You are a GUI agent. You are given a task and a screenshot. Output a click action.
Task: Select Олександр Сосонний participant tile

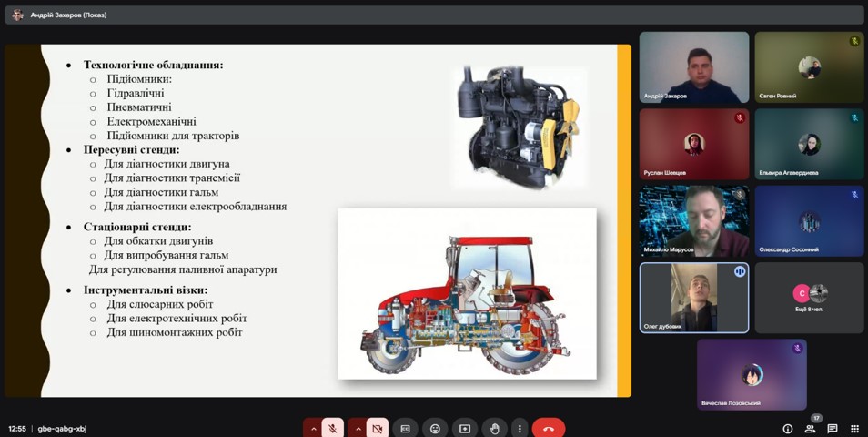coord(810,221)
